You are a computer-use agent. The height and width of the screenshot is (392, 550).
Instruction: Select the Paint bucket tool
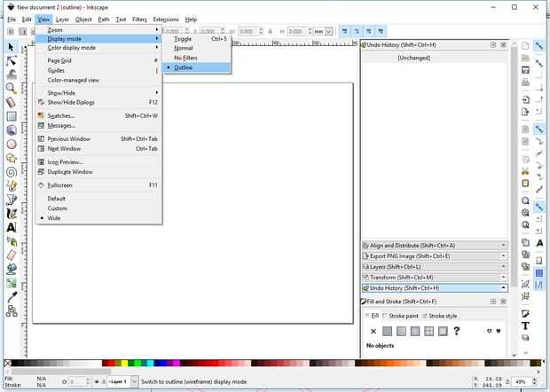pos(12,269)
